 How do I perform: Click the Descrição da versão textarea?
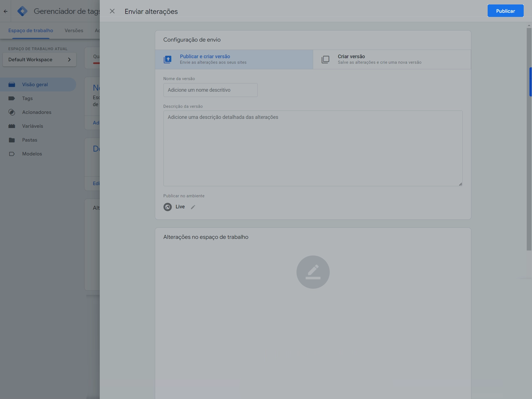[x=313, y=148]
